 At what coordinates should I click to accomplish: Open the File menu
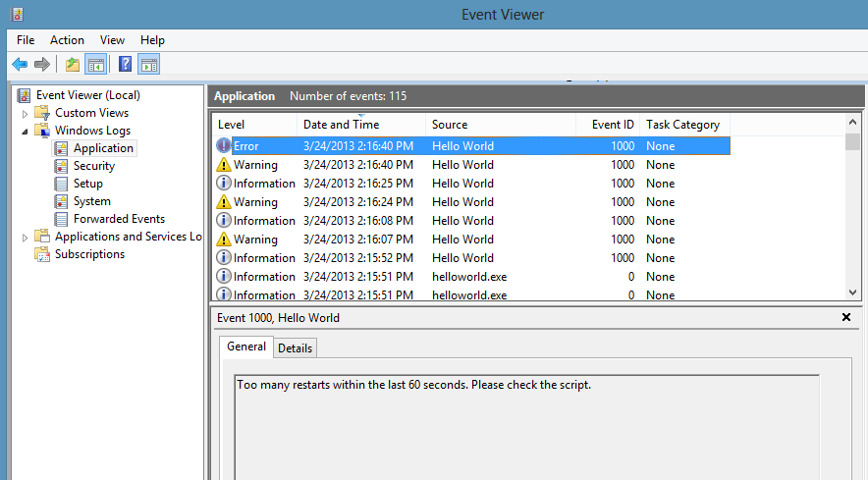tap(26, 40)
